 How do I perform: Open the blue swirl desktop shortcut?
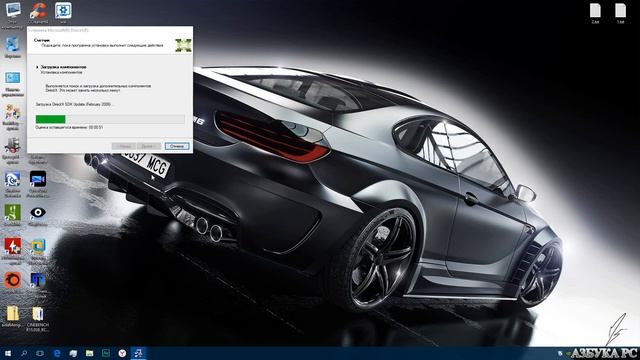coord(13,180)
